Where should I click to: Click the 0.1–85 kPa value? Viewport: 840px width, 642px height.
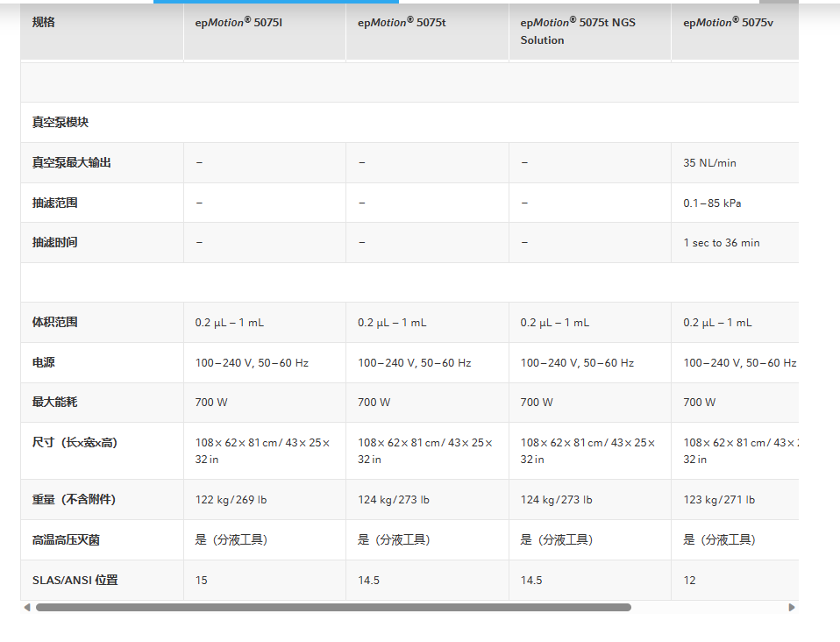[712, 203]
